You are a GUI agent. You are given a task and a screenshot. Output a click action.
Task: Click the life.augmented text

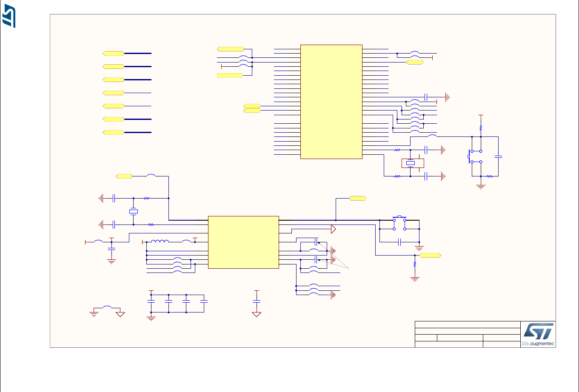pos(538,344)
